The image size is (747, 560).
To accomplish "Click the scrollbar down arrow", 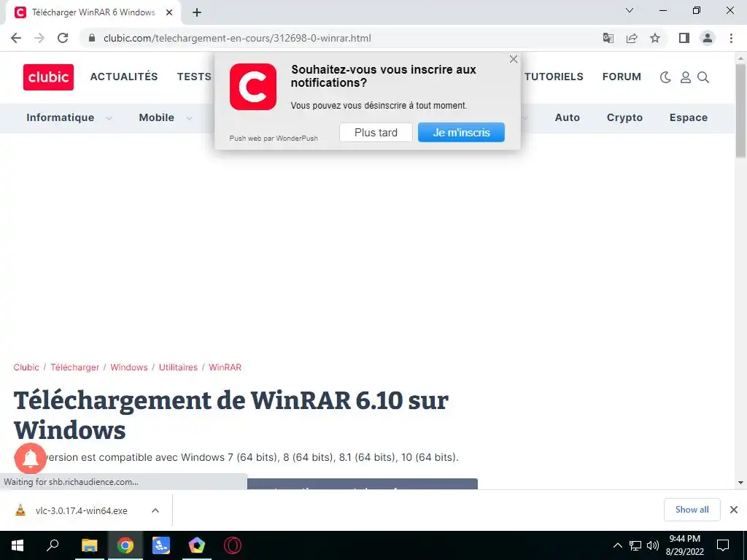I will point(740,483).
